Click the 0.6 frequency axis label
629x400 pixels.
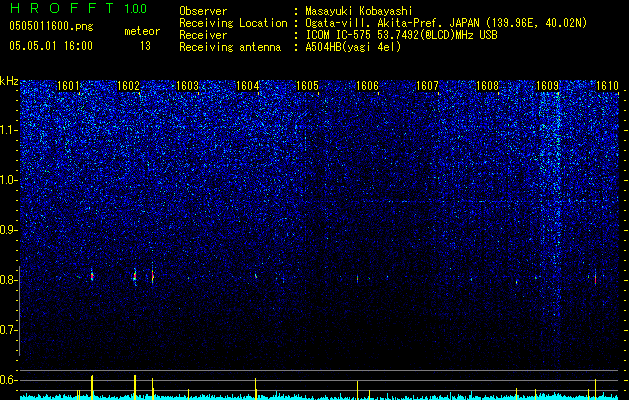[x=9, y=380]
